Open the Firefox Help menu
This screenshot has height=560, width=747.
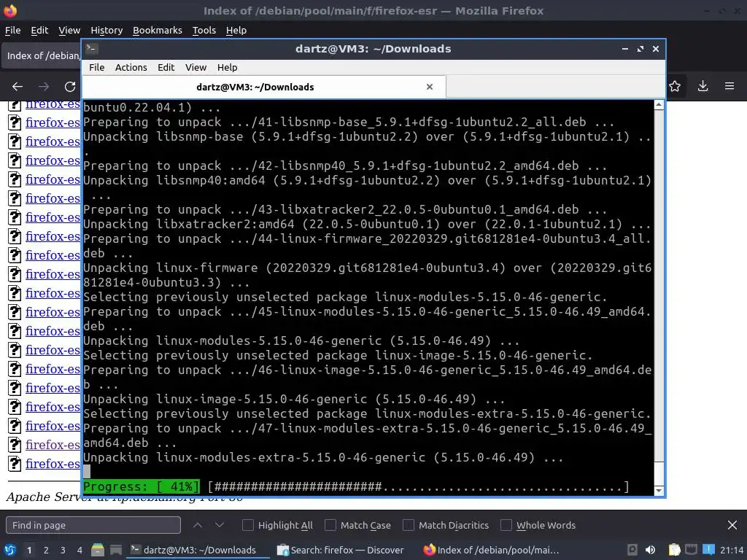(236, 30)
